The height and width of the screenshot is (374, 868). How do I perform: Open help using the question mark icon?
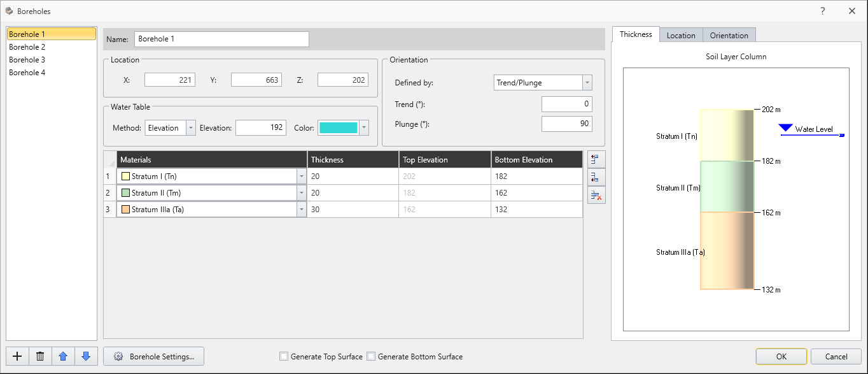pyautogui.click(x=822, y=11)
